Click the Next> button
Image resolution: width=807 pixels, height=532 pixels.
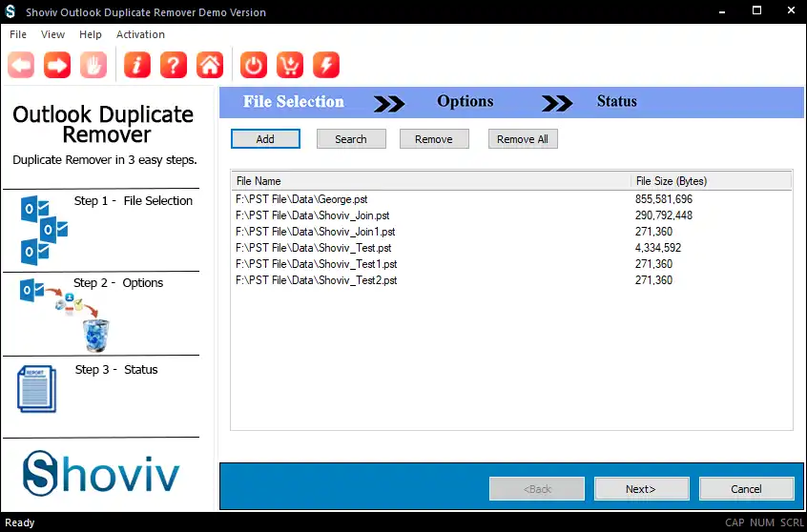point(641,489)
